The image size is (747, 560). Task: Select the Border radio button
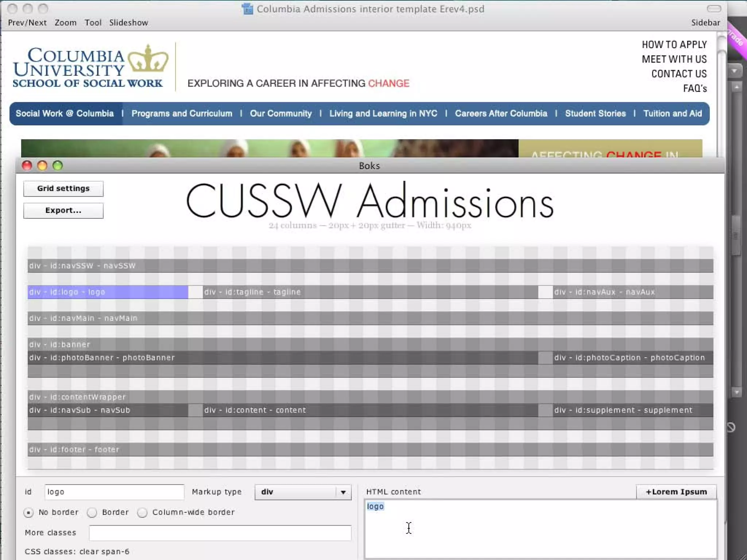92,512
